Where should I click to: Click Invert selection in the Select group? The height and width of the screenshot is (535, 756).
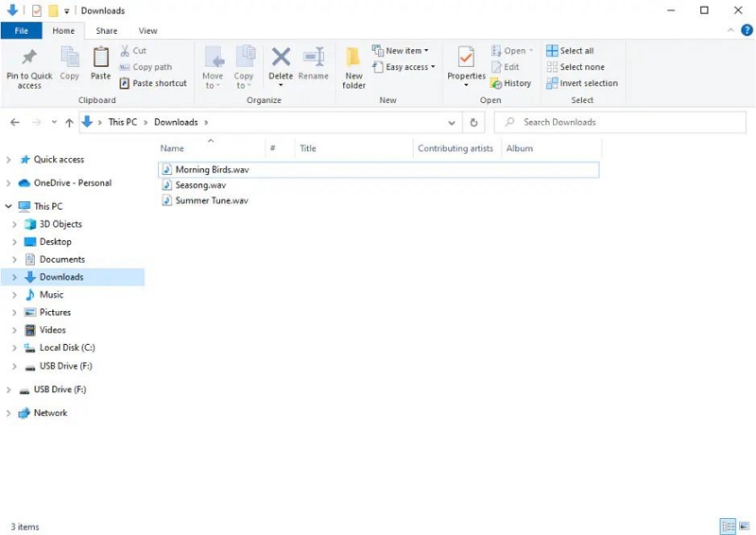[582, 83]
